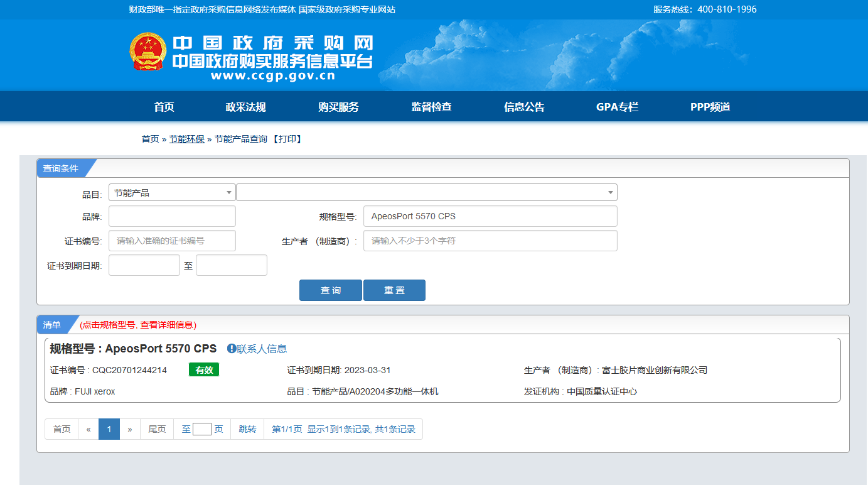The height and width of the screenshot is (485, 868).
Task: Click the 首页 pagination button
Action: coord(62,429)
